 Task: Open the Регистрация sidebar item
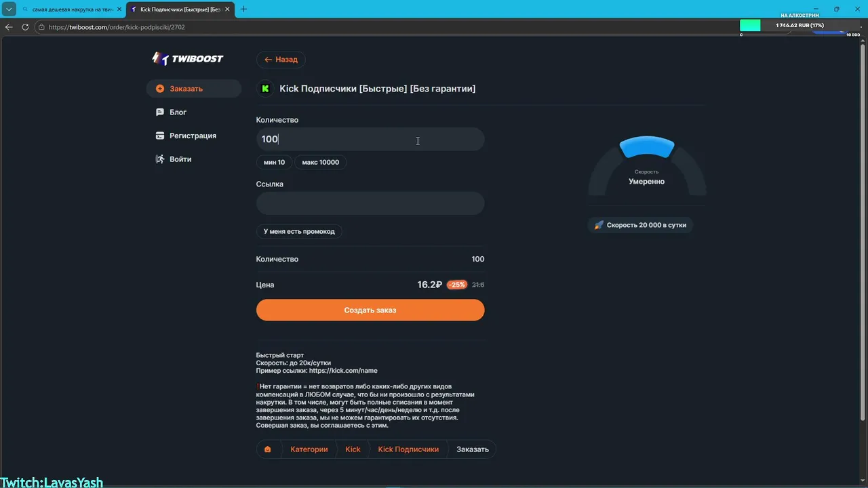tap(194, 136)
